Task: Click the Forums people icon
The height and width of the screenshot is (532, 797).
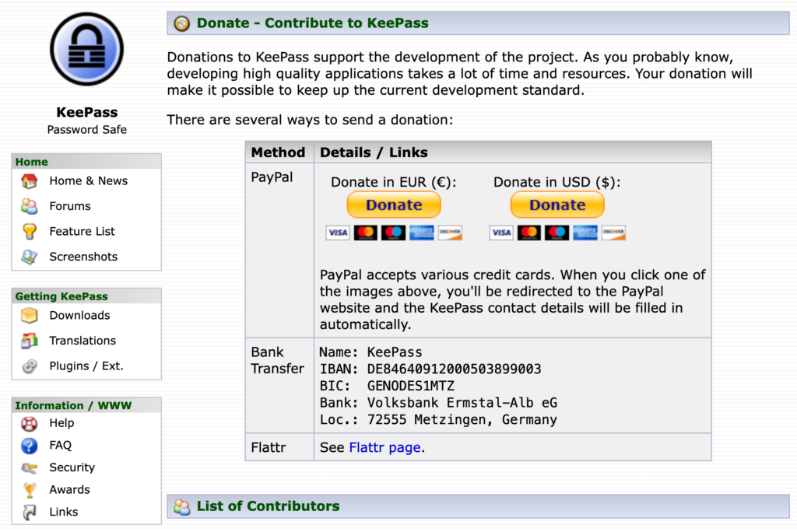Action: [x=30, y=206]
